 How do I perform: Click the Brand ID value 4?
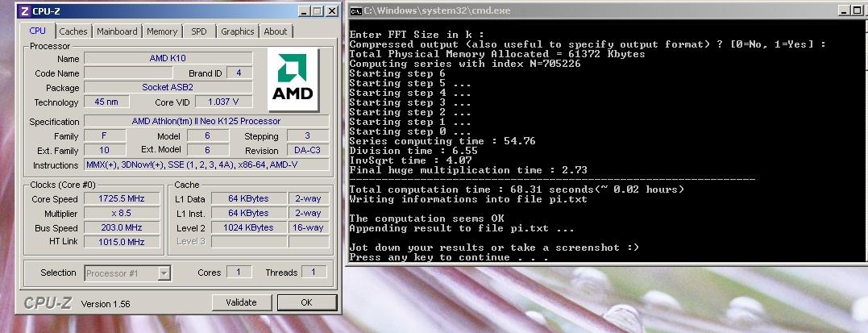click(x=239, y=73)
